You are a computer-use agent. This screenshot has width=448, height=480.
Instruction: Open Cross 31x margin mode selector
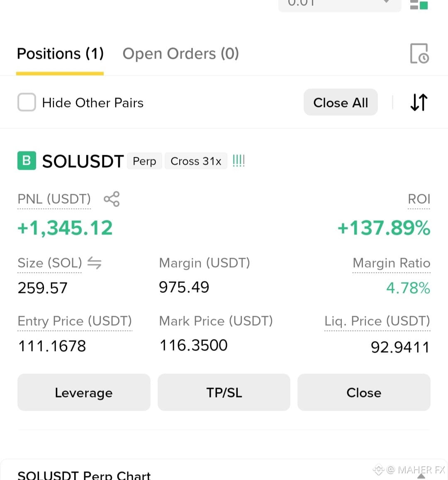(196, 161)
